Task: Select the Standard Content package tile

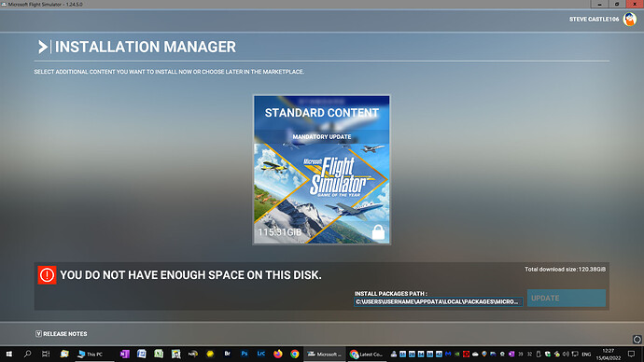Action: [x=322, y=170]
